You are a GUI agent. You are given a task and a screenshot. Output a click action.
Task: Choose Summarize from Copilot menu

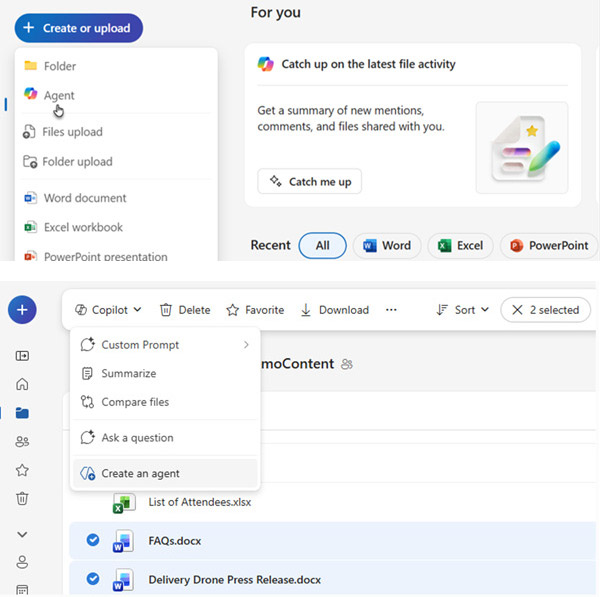[165, 374]
